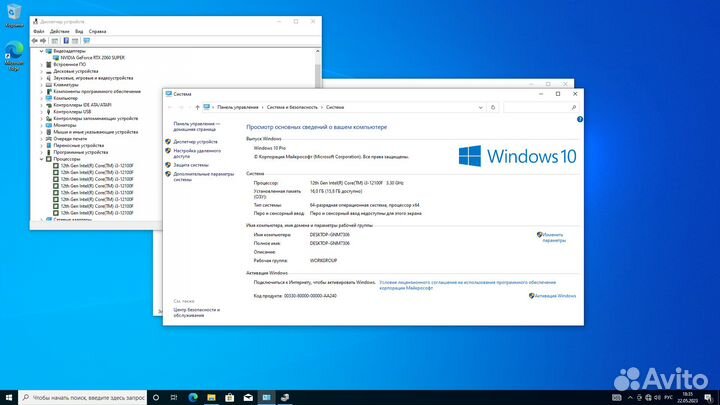This screenshot has width=720, height=405.
Task: Click the Cortana circle icon on taskbar
Action: (x=156, y=398)
